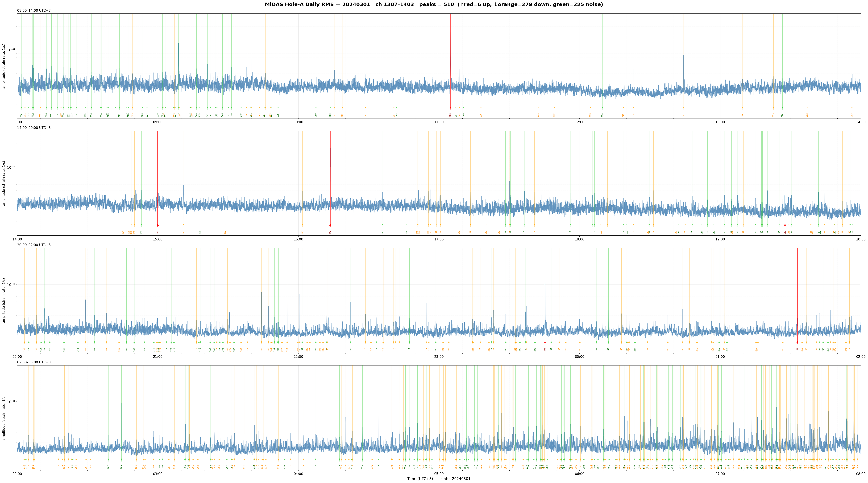Click the 04:00 time tick label
Viewport: 868px width, 483px height.
[x=298, y=474]
